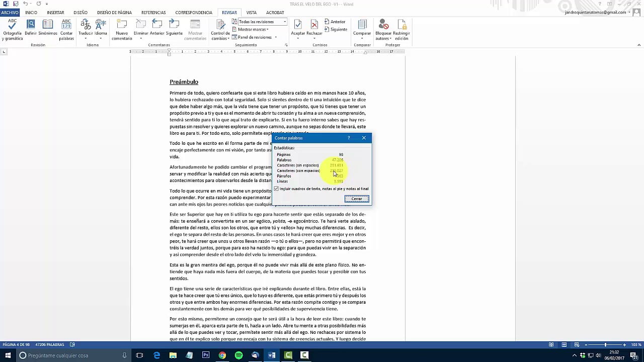Switch to the INICIO tab
This screenshot has width=644, height=362.
31,13
